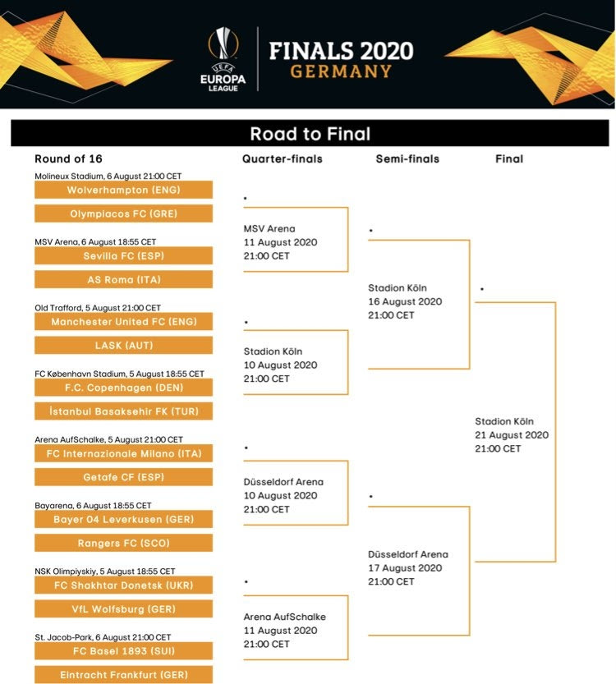Click Istanbul Basaksehir FK (TUR) box
This screenshot has height=684, width=616.
pyautogui.click(x=123, y=411)
